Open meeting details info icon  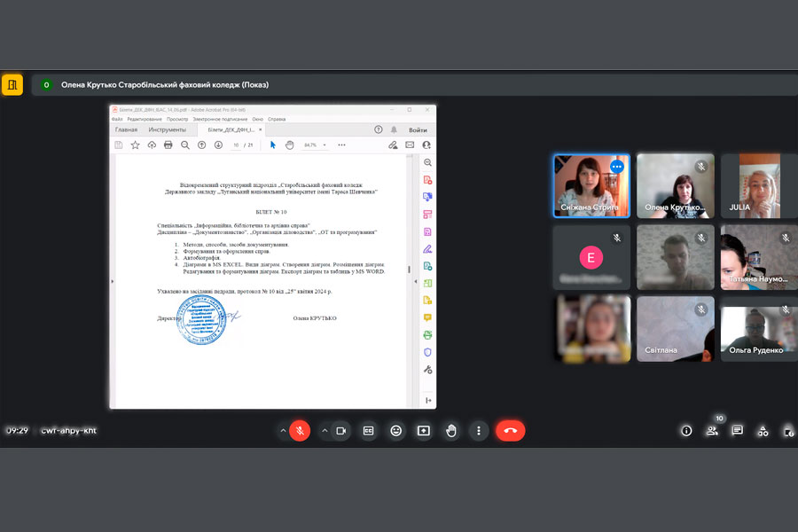pyautogui.click(x=686, y=431)
